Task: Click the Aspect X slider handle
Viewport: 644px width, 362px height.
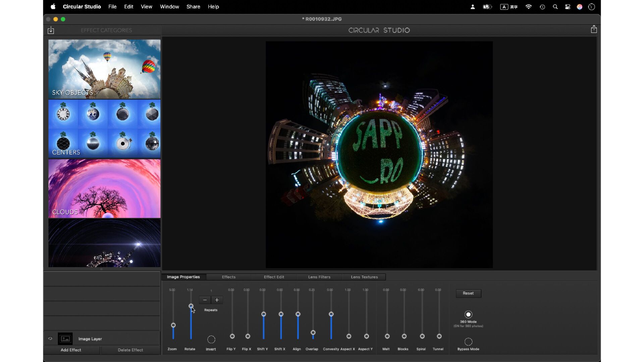Action: [x=349, y=336]
